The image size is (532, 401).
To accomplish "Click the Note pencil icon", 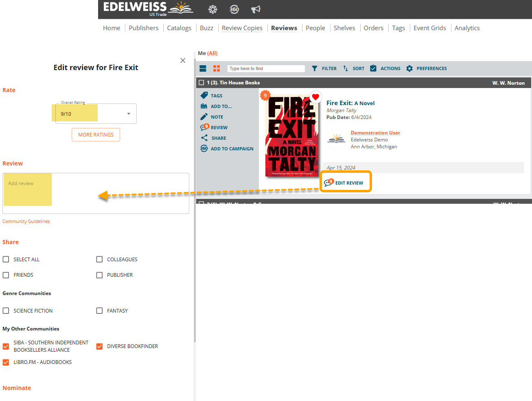I will [x=204, y=117].
